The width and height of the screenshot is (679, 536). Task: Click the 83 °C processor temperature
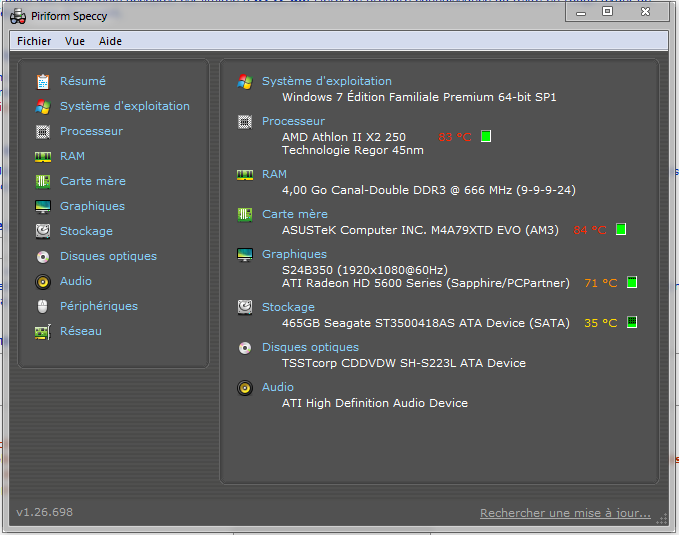pyautogui.click(x=455, y=137)
